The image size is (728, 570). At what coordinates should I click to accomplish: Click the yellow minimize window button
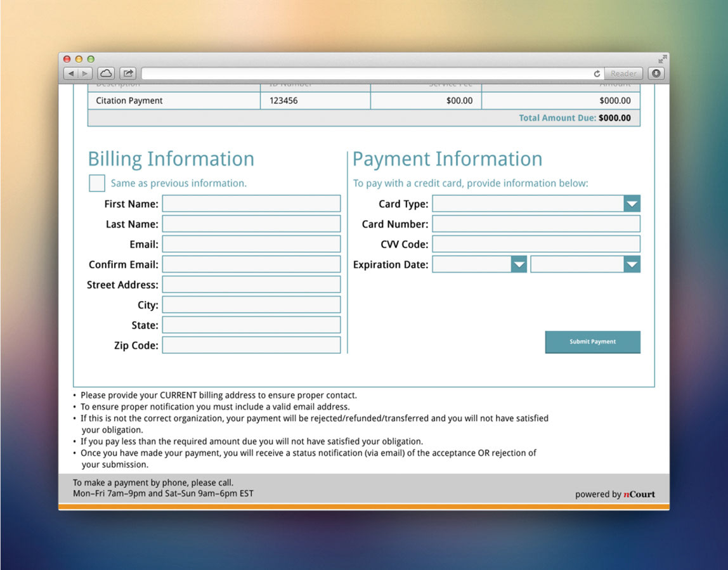(79, 59)
